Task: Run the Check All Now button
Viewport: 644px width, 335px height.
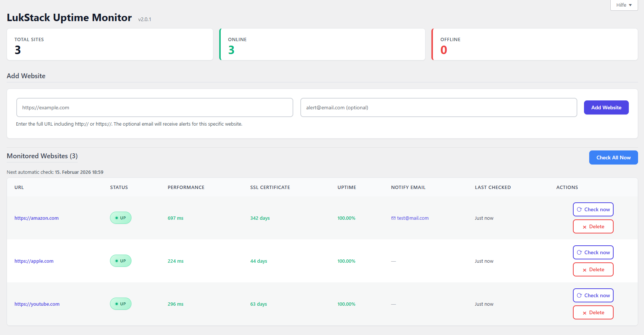Action: tap(613, 157)
